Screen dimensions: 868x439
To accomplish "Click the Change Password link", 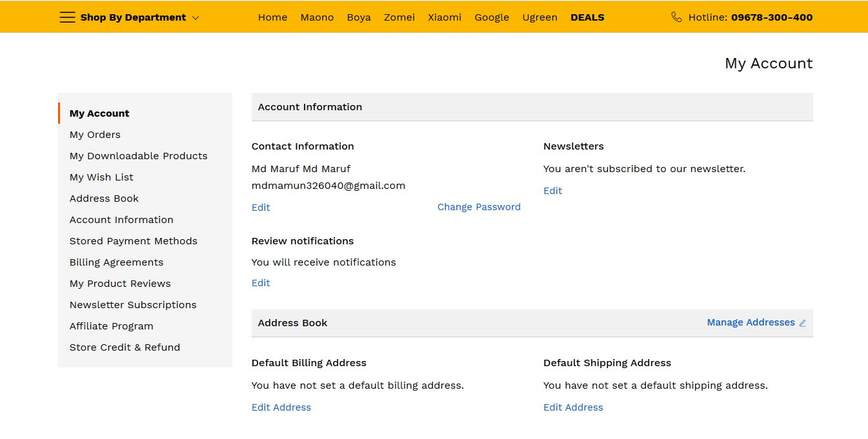I will click(x=479, y=207).
